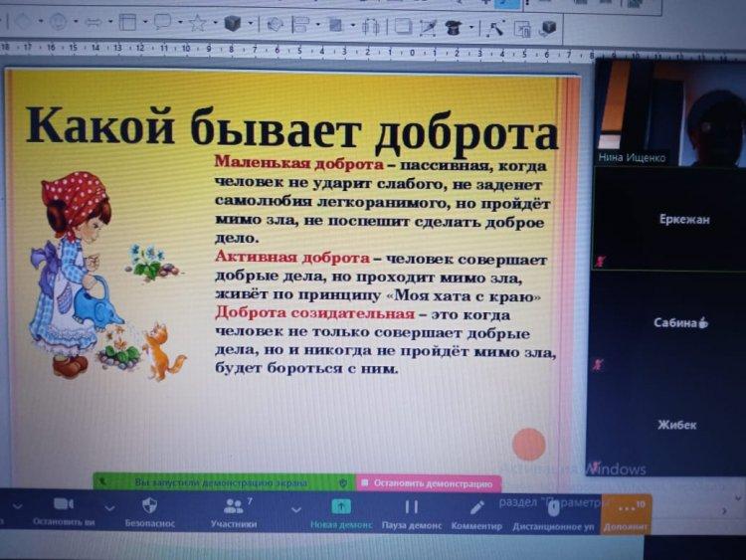Viewport: 746px width, 560px height.
Task: Click slide title Какой бывает доброта
Action: click(291, 129)
